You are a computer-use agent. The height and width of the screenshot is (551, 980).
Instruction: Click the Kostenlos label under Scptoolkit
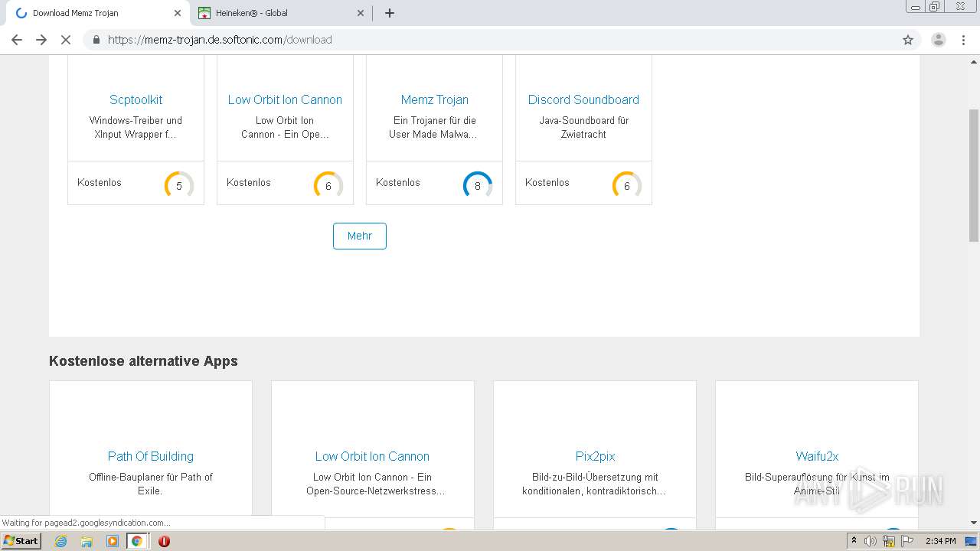click(100, 182)
